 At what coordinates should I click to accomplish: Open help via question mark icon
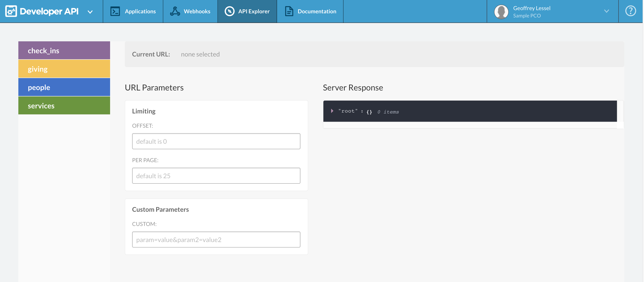(x=630, y=11)
